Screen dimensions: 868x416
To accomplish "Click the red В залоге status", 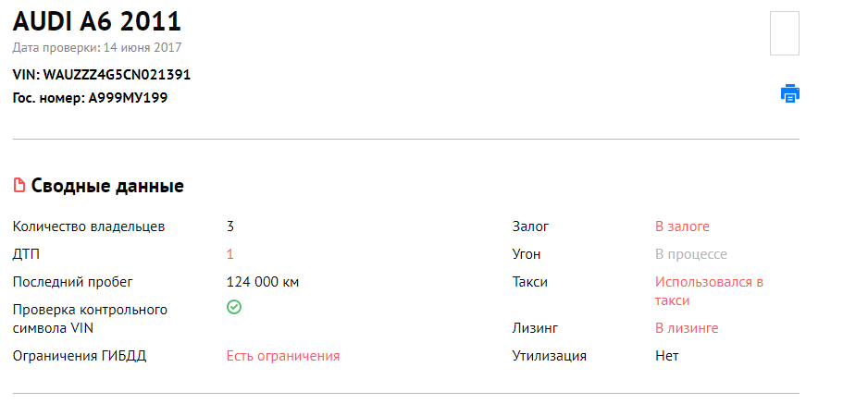I will pyautogui.click(x=682, y=226).
